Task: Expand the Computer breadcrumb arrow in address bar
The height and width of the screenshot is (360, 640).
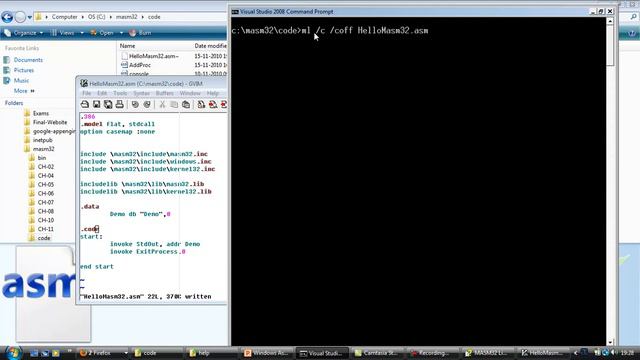Action: click(x=83, y=17)
